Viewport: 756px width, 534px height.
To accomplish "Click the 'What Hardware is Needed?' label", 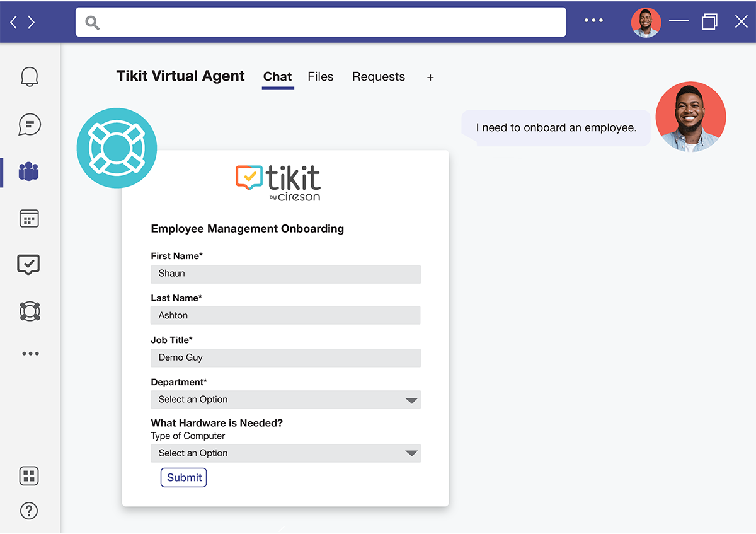I will click(x=217, y=423).
